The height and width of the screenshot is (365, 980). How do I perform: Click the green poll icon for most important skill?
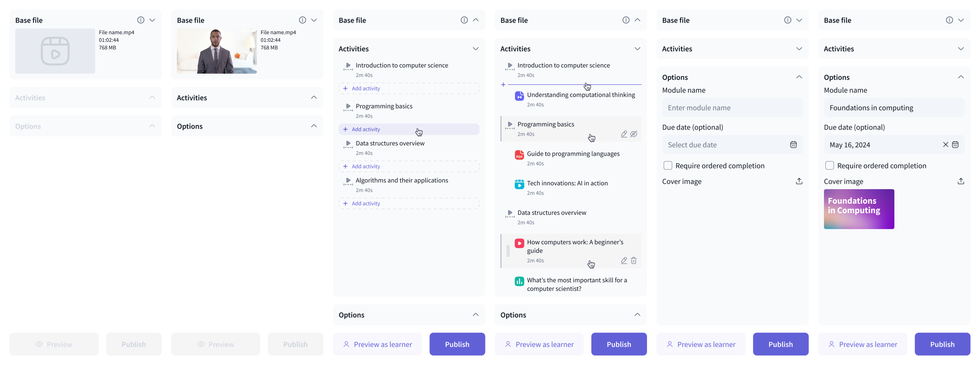coord(519,281)
